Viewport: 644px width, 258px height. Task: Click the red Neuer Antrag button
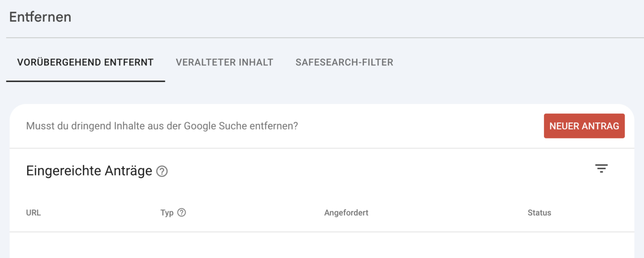coord(584,126)
